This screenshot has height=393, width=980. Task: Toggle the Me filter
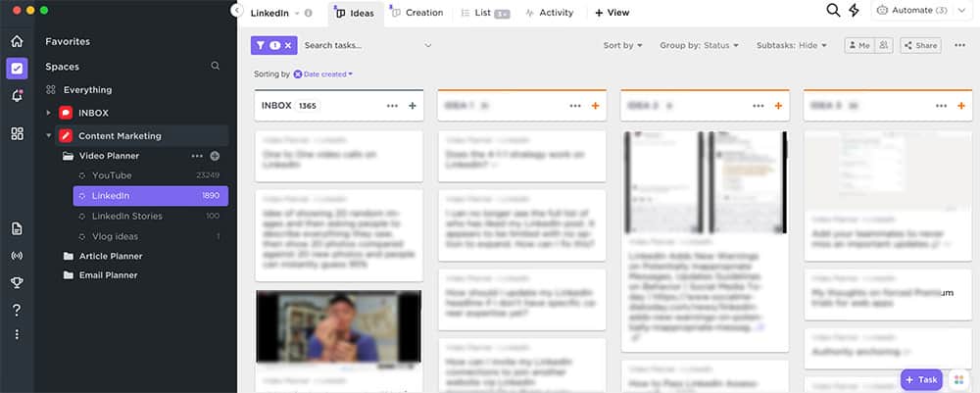click(860, 45)
